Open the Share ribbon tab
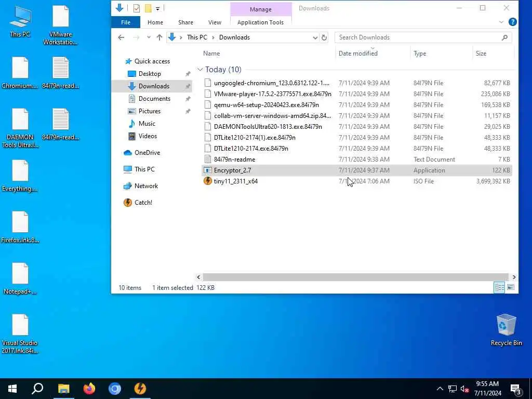532x399 pixels. [x=185, y=22]
